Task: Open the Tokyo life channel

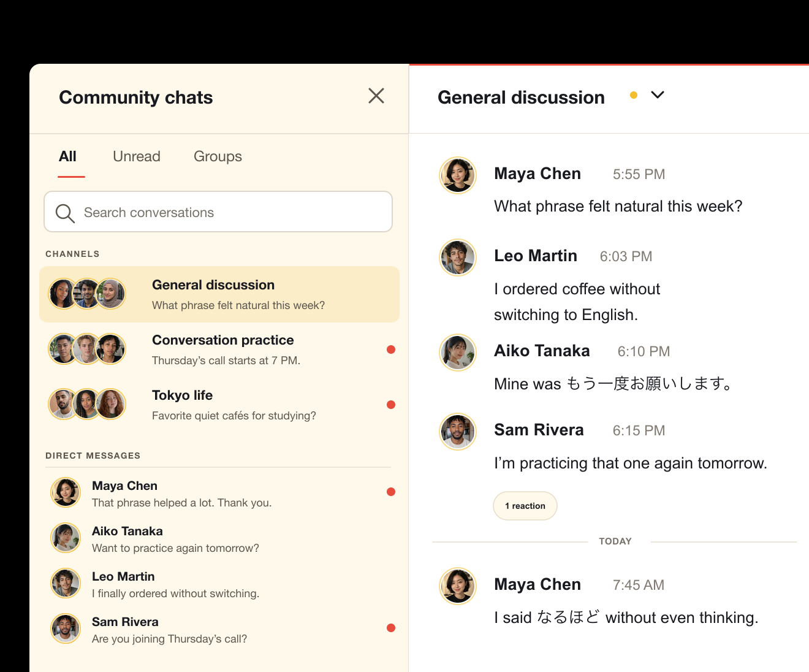Action: pyautogui.click(x=219, y=405)
